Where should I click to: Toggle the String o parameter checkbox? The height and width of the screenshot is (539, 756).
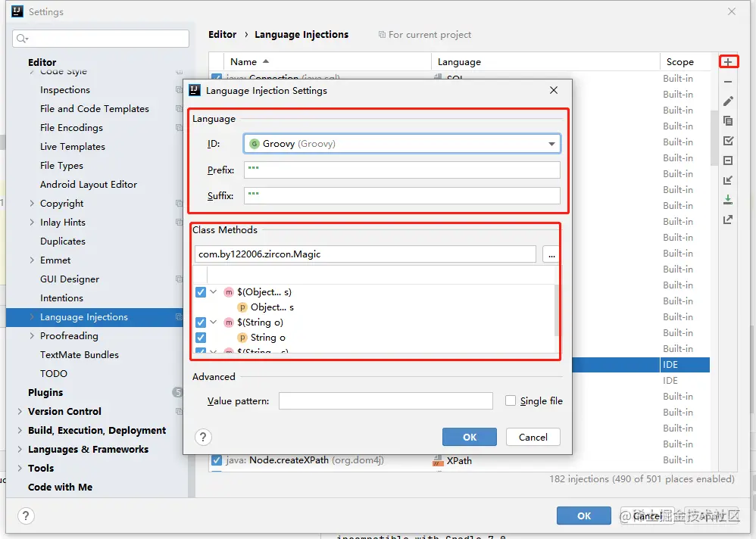coord(201,338)
